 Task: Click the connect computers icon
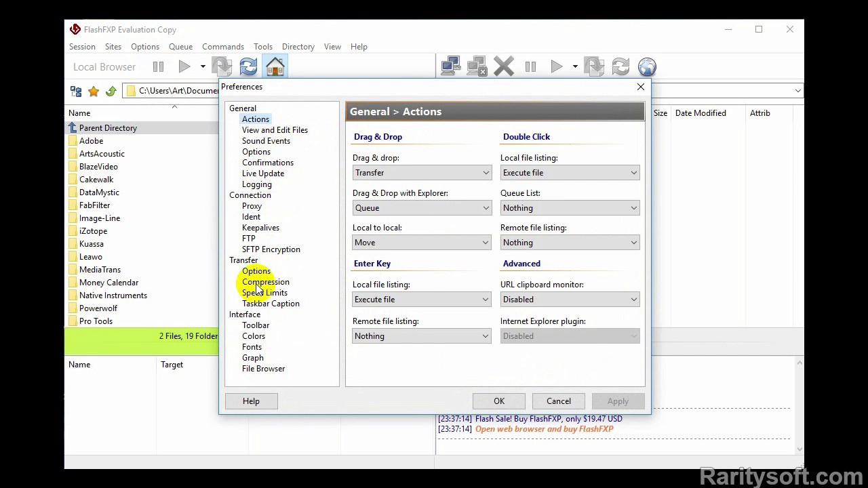(x=450, y=66)
